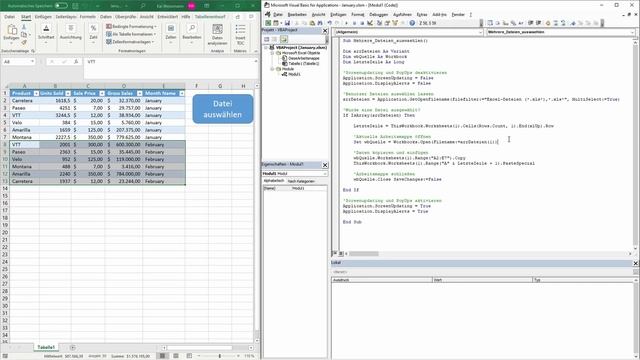Close the Eigenschaften properties pane

[325, 165]
